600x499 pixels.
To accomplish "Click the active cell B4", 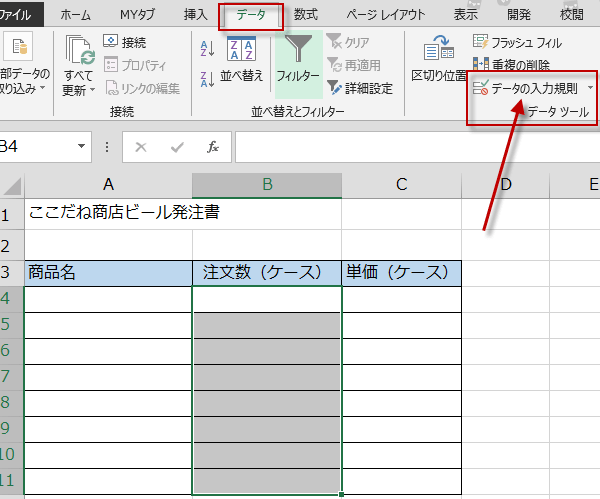I will click(267, 299).
